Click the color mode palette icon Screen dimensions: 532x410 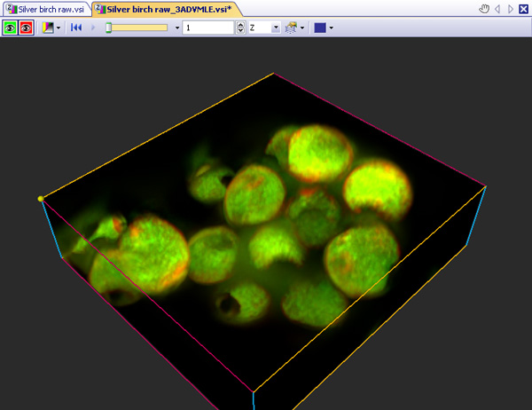click(48, 28)
